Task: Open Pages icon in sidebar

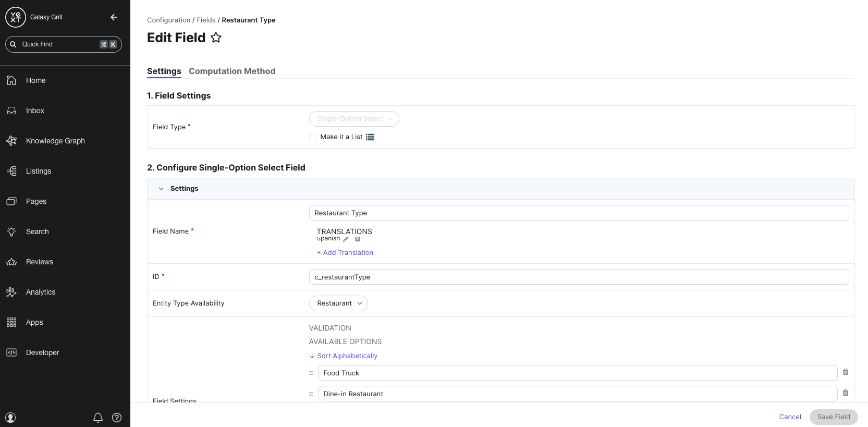Action: coord(11,201)
